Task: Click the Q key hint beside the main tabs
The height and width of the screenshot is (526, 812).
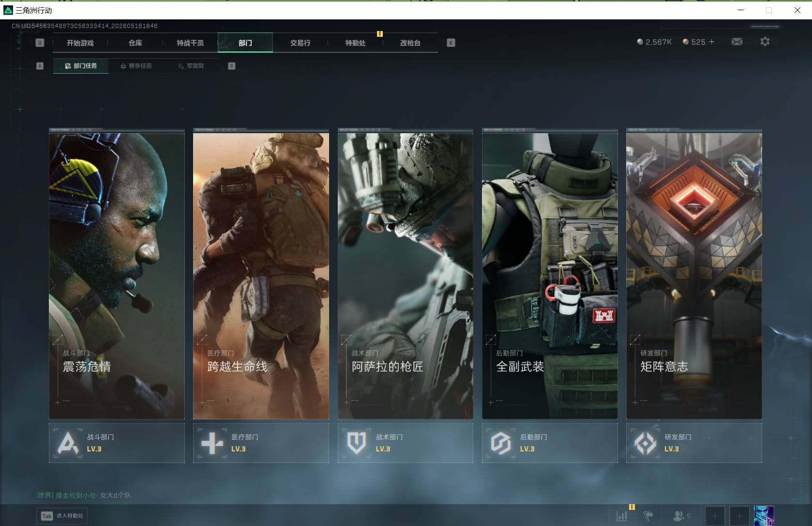Action: click(40, 43)
